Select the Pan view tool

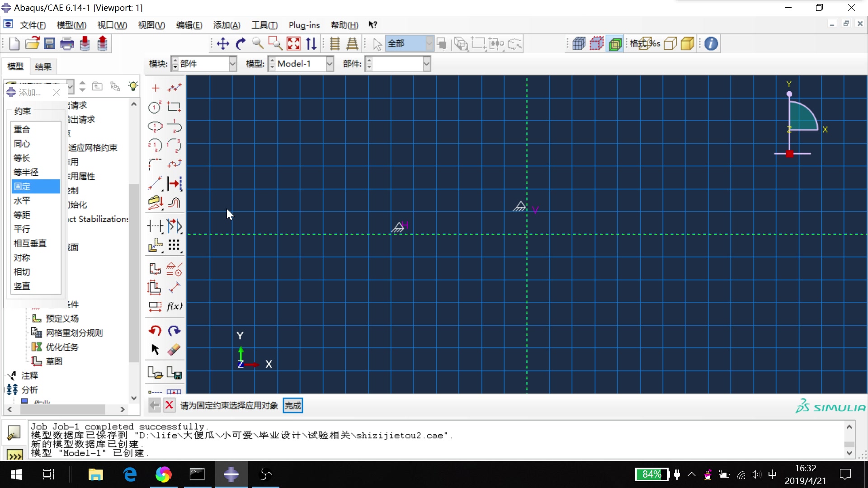[223, 44]
